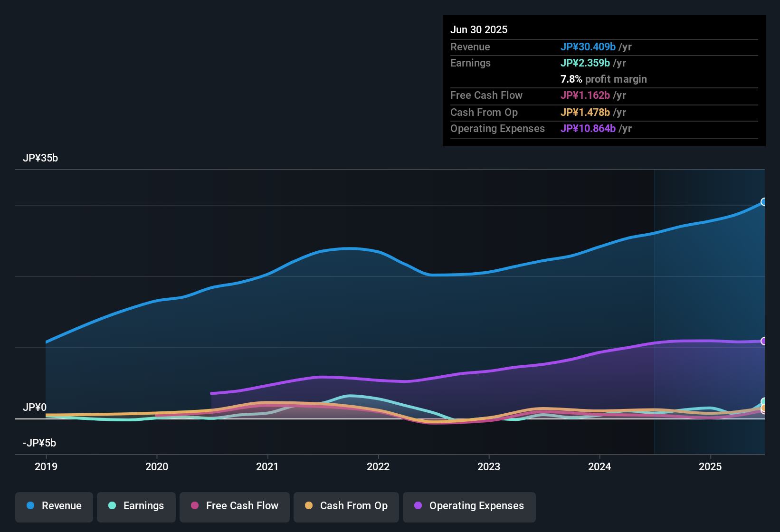Select the 2025 year label on the axis

click(x=711, y=467)
